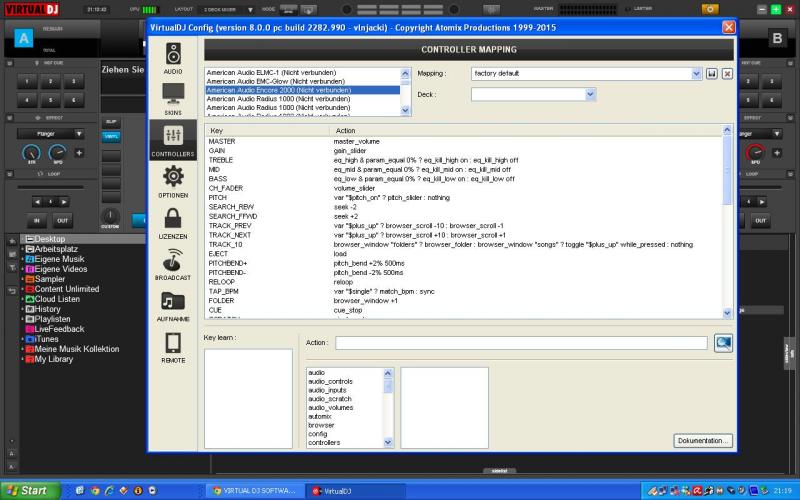Open the Audio settings section
800x500 pixels.
click(x=173, y=58)
